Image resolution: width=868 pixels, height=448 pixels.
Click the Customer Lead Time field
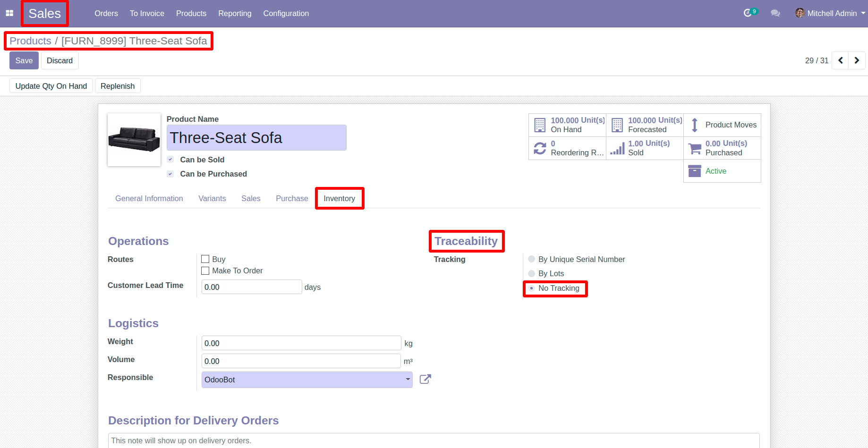[252, 287]
